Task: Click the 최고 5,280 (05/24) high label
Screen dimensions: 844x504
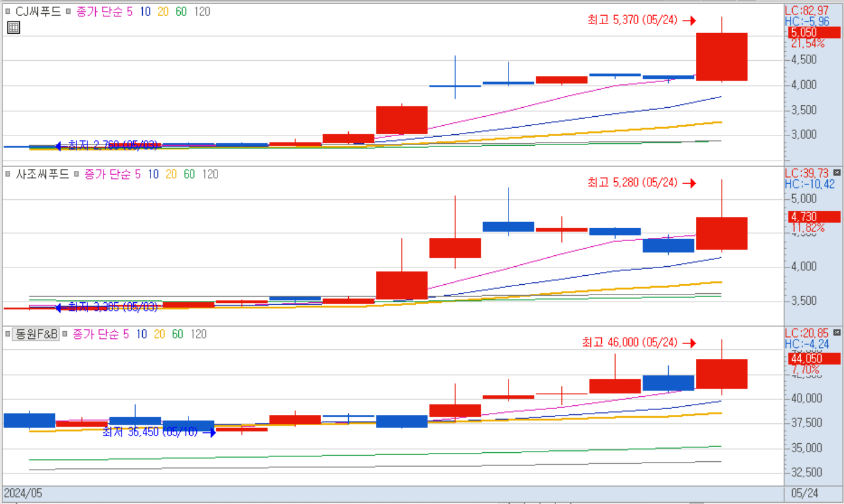Action: pyautogui.click(x=633, y=182)
